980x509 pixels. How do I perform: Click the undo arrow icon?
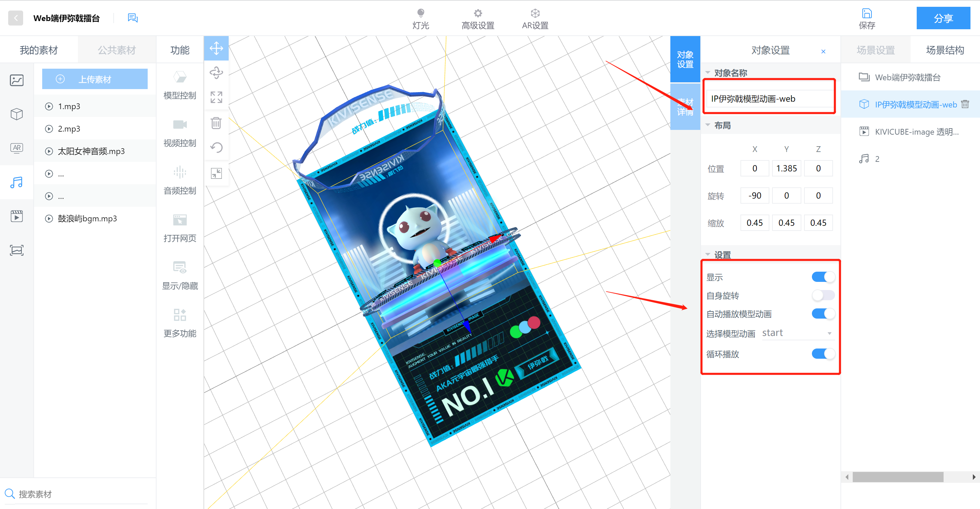click(x=216, y=148)
